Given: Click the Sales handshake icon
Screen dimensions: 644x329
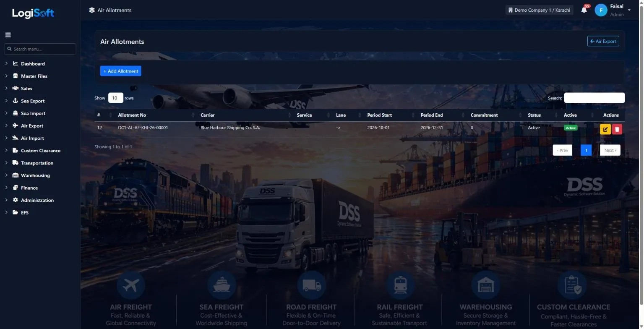Looking at the screenshot, I should point(16,89).
